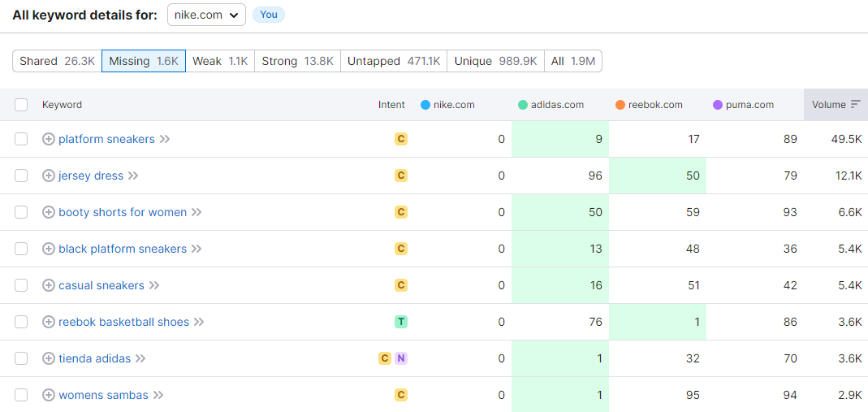Viewport: 868px width, 412px height.
Task: Click plus icon next to platform sneakers
Action: point(49,139)
